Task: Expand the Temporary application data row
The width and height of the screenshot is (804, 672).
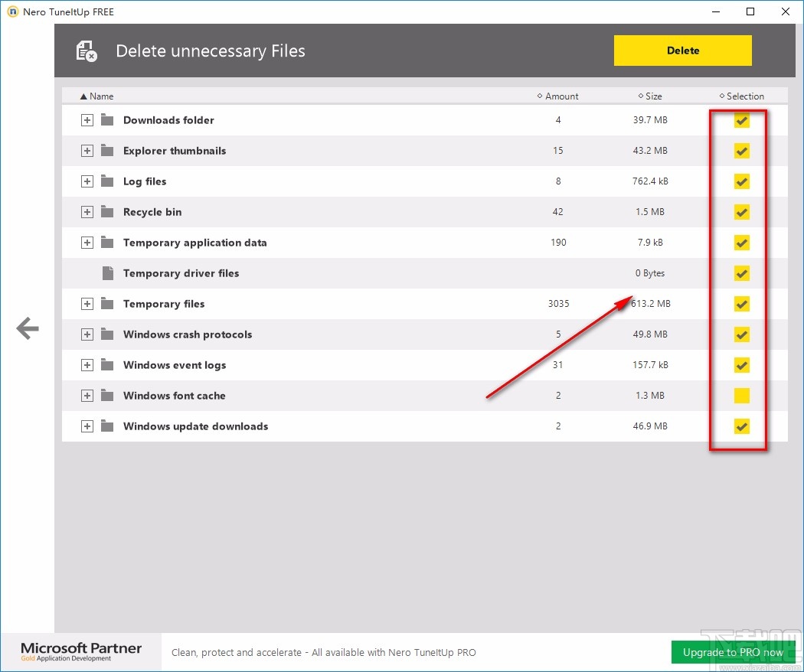Action: click(87, 243)
